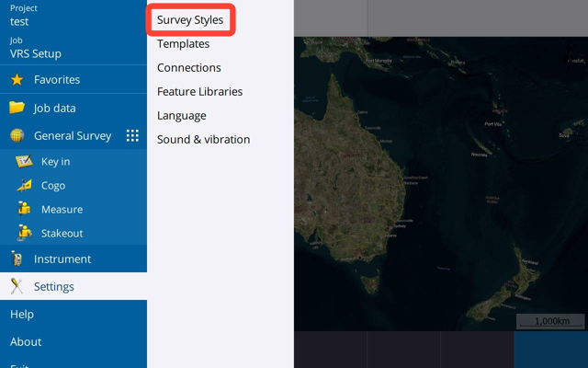Open Connections in Settings submenu
Image resolution: width=588 pixels, height=368 pixels.
pos(189,67)
